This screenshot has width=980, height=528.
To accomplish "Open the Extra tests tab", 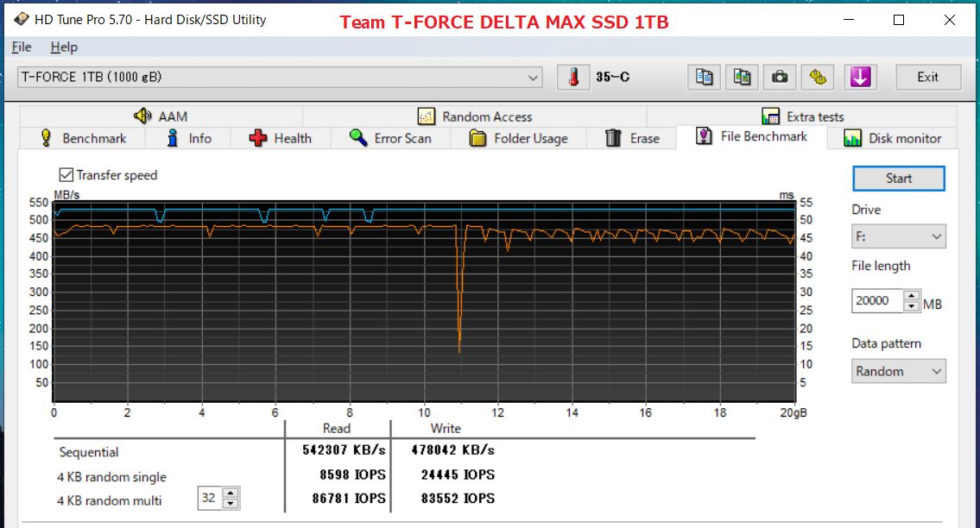I will [x=802, y=116].
